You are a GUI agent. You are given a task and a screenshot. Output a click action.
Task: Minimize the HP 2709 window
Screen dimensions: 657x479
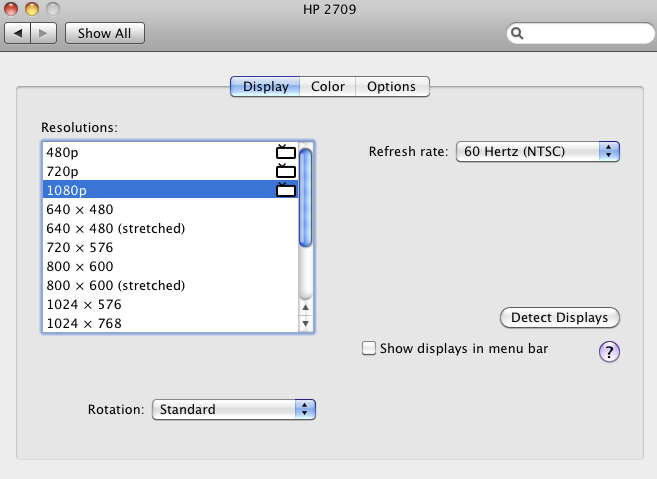pyautogui.click(x=32, y=9)
